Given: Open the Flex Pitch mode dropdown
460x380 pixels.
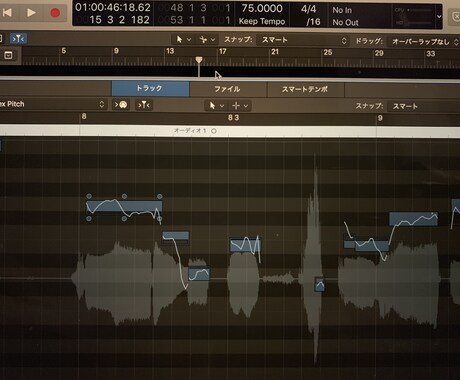Looking at the screenshot, I should [x=53, y=104].
